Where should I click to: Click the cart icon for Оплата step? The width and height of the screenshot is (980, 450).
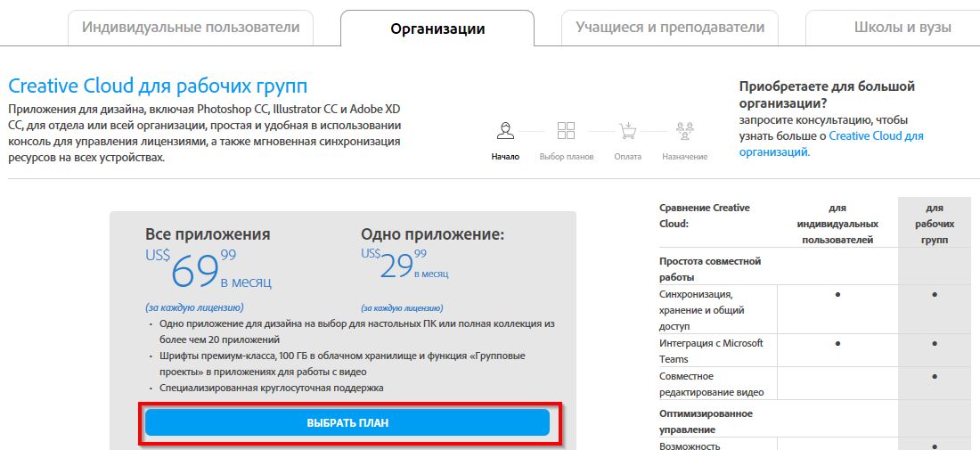pyautogui.click(x=627, y=131)
